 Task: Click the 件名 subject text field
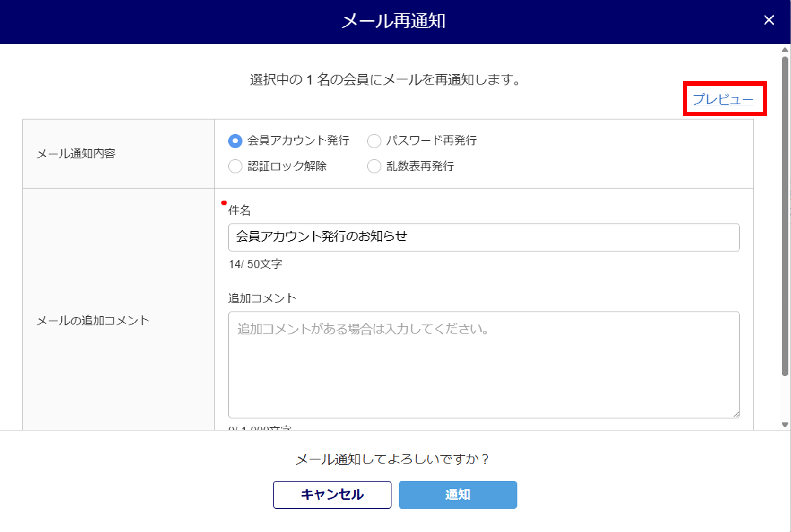[483, 237]
